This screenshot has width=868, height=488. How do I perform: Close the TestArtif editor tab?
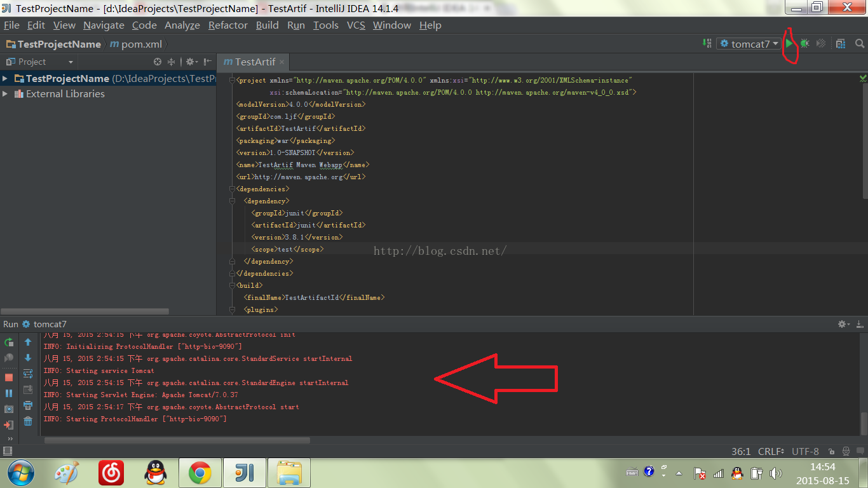[282, 62]
